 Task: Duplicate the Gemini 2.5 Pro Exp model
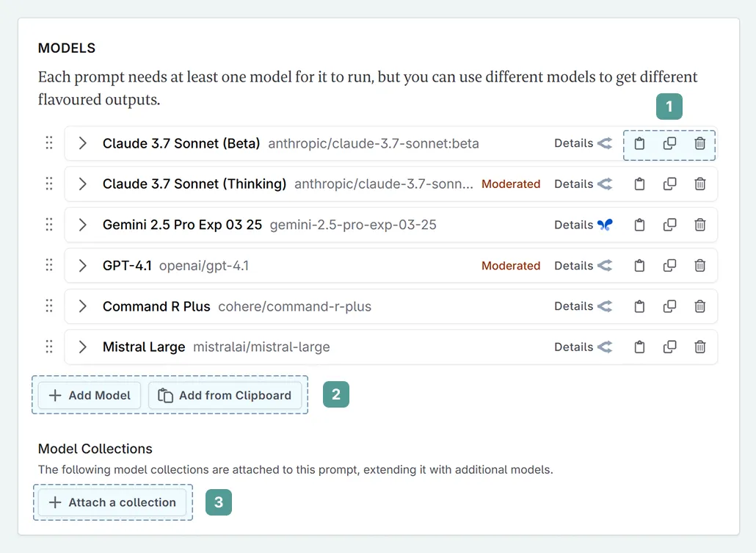tap(669, 225)
